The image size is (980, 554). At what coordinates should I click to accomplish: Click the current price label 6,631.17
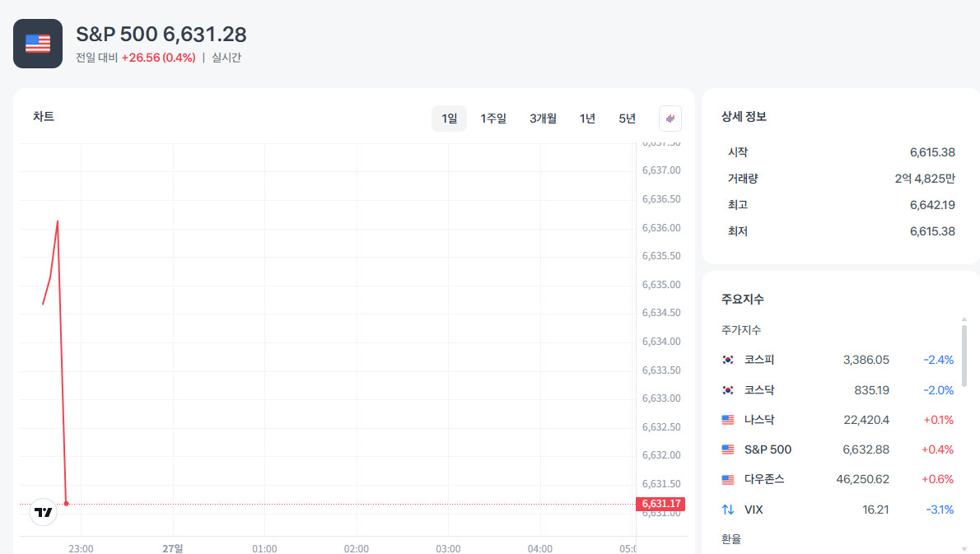(x=660, y=504)
